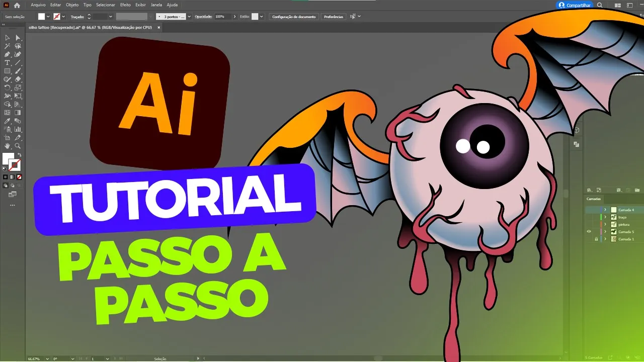Open the Estilo graphic style dropdown
Image resolution: width=644 pixels, height=362 pixels.
262,17
